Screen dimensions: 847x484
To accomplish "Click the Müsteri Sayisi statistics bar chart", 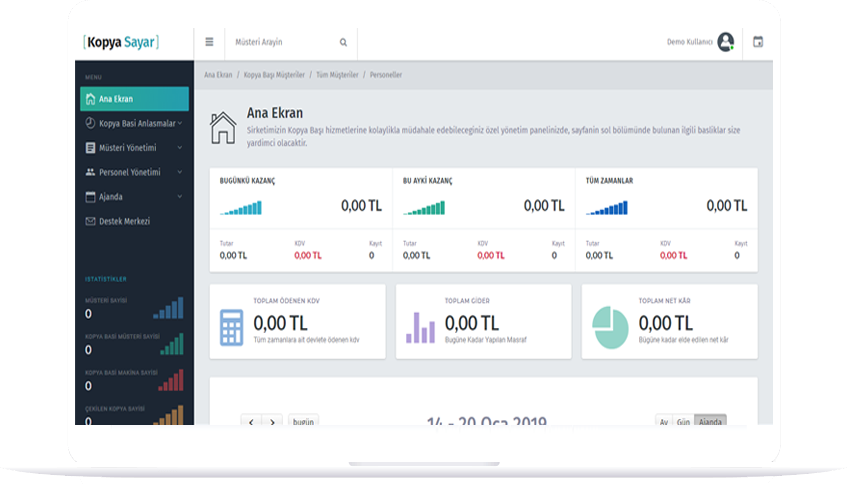I will coord(168,309).
